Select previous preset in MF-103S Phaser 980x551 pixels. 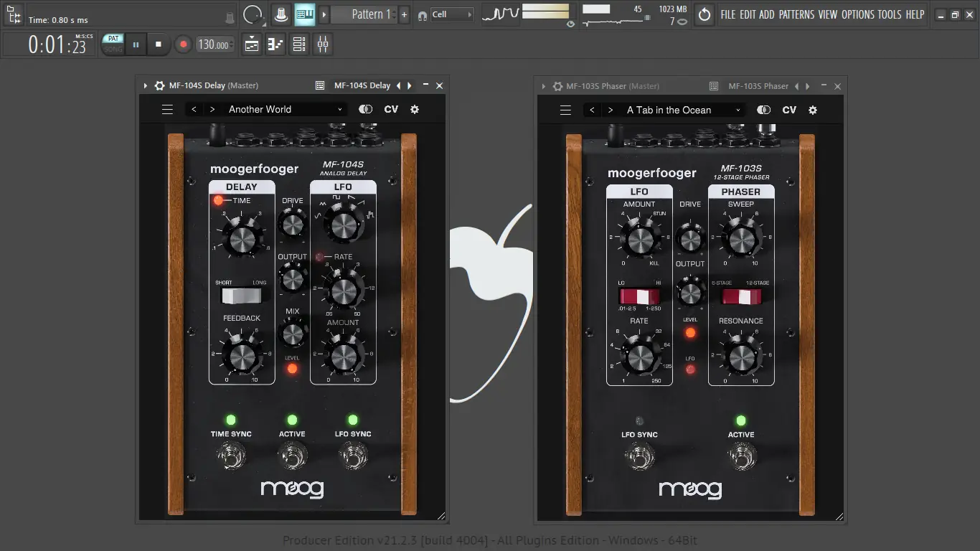(x=592, y=110)
